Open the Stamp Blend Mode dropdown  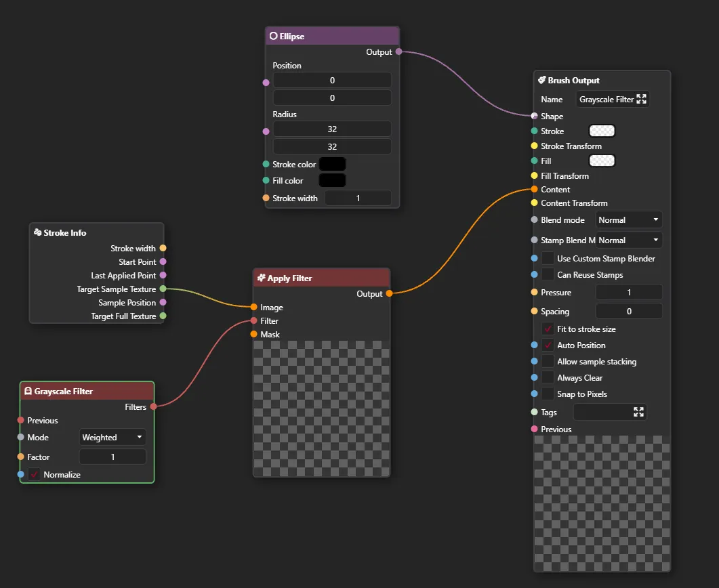tap(629, 239)
